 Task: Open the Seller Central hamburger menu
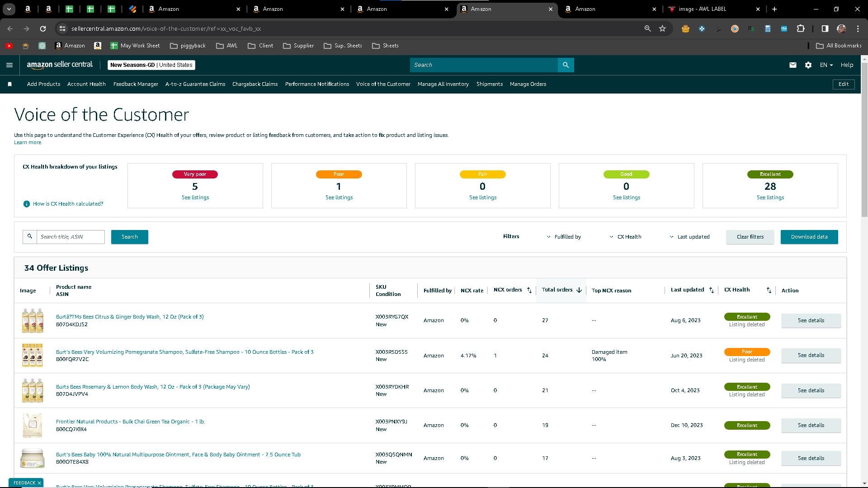tap(9, 65)
